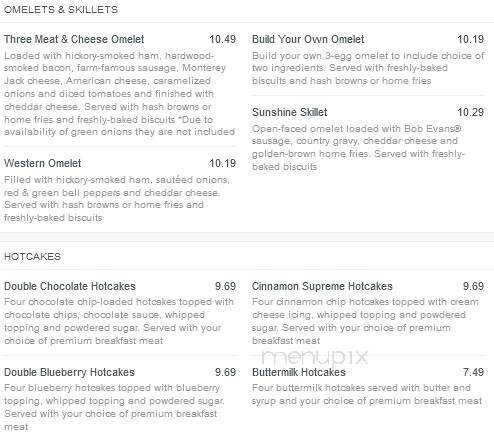Click the 10.29 Sunshine Skillet price
494x440 pixels.
click(x=470, y=112)
